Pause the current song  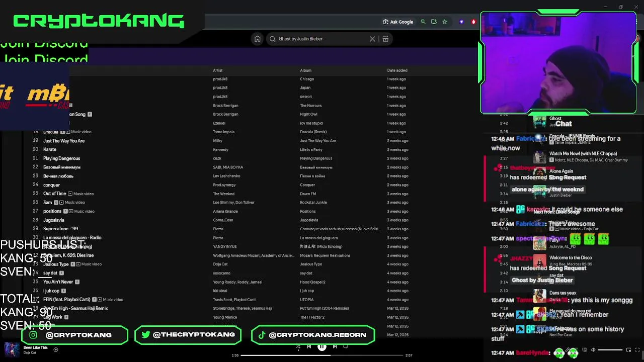322,346
